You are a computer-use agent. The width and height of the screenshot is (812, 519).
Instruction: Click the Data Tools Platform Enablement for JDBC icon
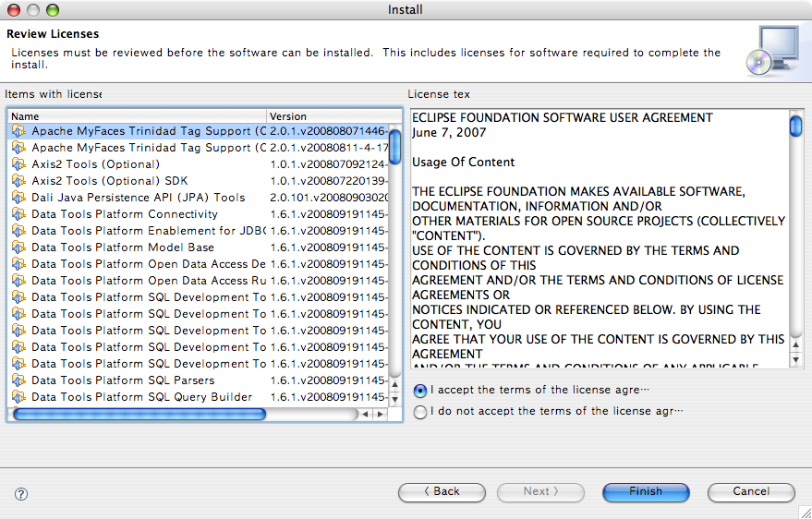pos(18,230)
